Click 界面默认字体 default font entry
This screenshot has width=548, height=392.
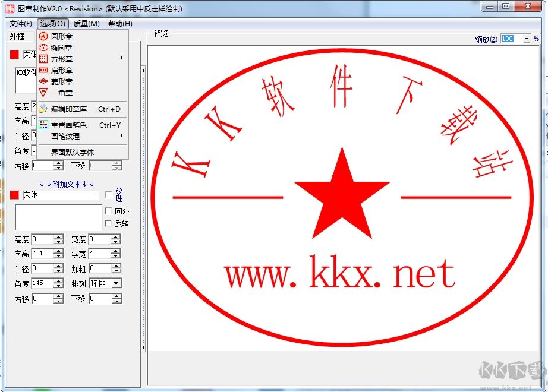click(x=72, y=153)
